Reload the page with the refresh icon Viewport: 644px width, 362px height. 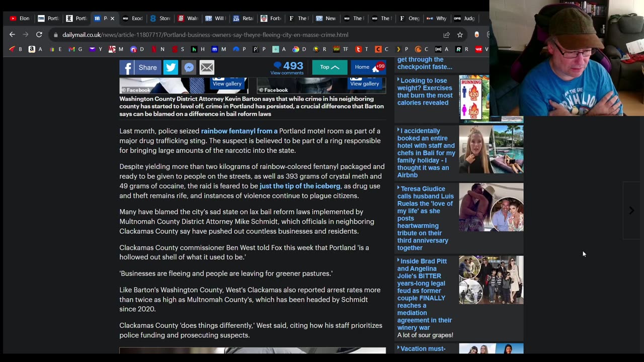point(39,35)
